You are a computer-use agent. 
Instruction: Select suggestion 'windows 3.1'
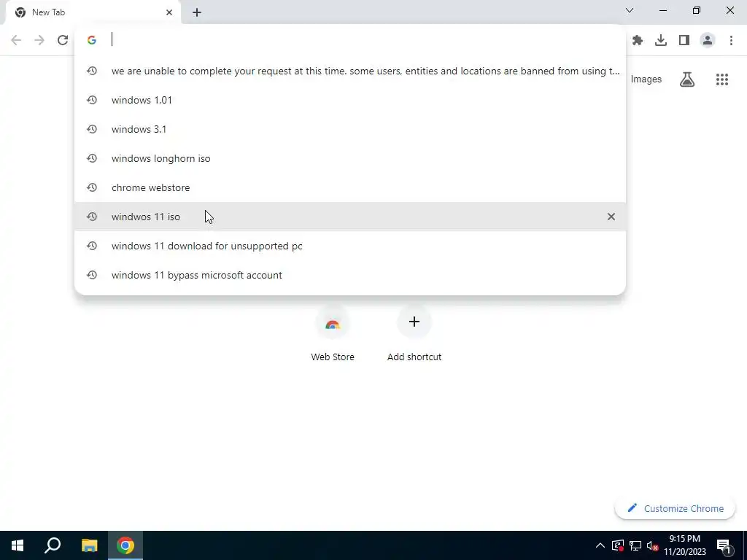(x=350, y=129)
